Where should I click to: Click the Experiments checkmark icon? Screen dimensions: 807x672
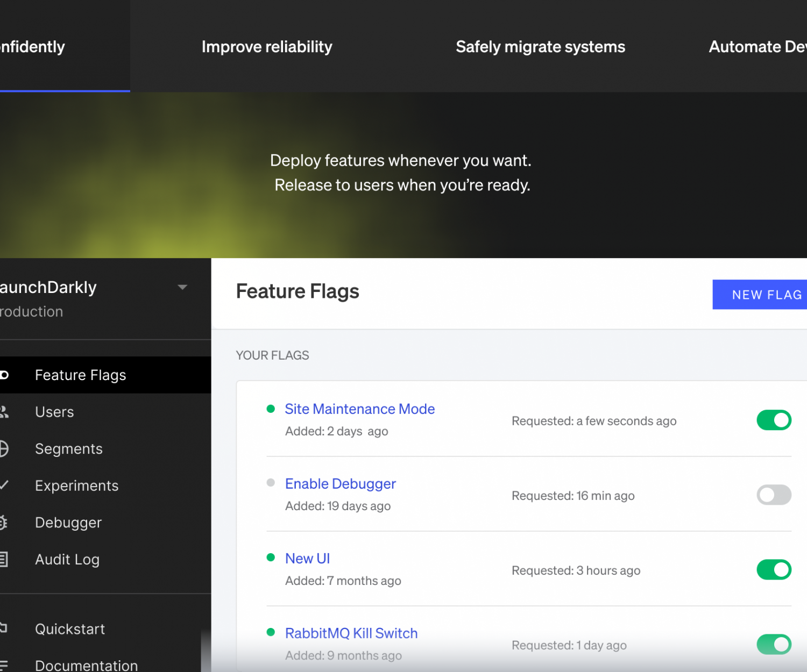point(4,485)
